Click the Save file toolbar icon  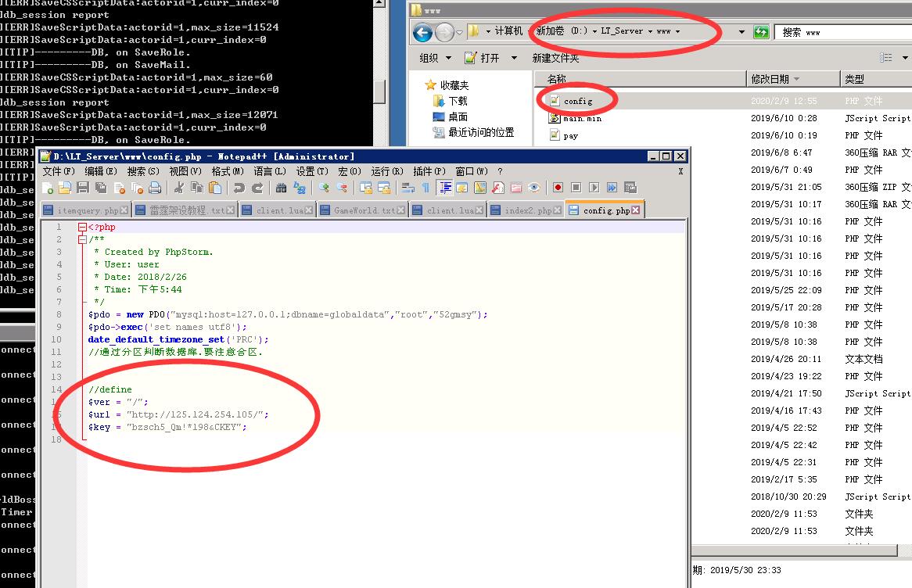83,188
